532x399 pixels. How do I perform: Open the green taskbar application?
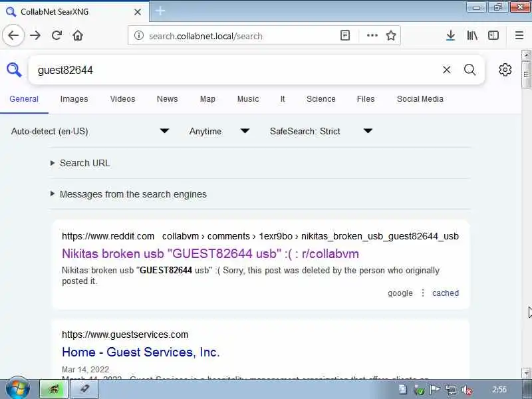click(54, 389)
